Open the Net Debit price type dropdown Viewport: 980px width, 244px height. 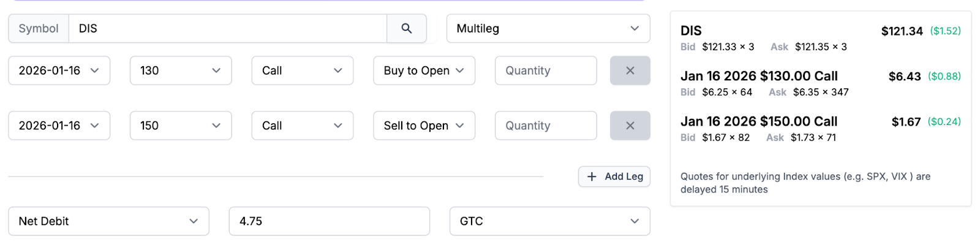click(108, 221)
